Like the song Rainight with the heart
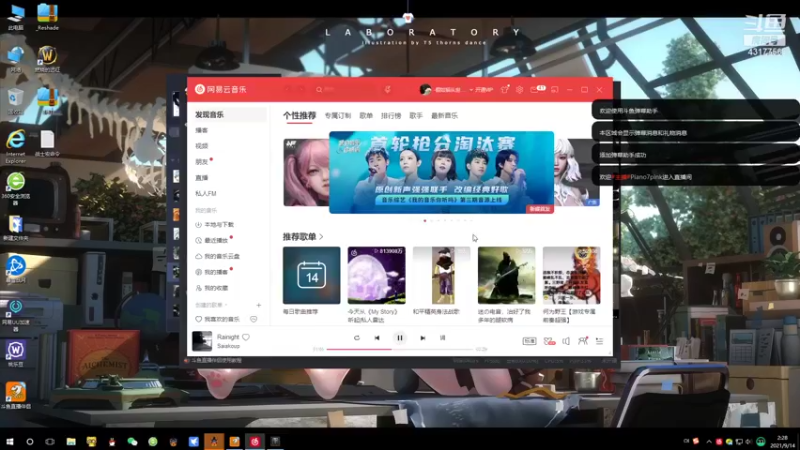The width and height of the screenshot is (800, 450). pyautogui.click(x=246, y=337)
